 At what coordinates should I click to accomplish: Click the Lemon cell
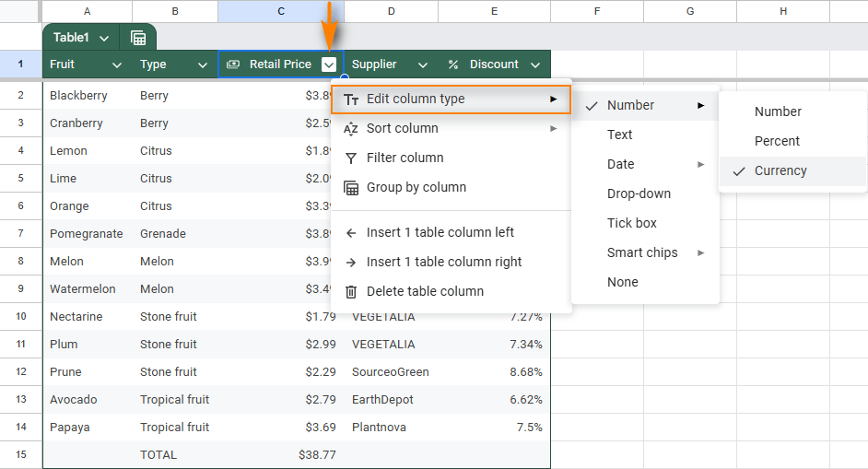88,150
